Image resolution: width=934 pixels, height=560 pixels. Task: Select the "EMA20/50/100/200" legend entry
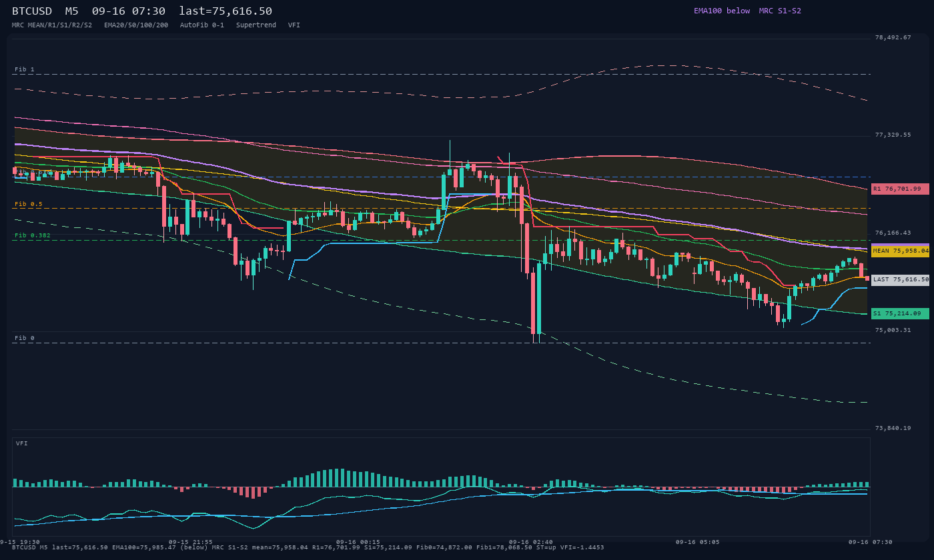136,25
